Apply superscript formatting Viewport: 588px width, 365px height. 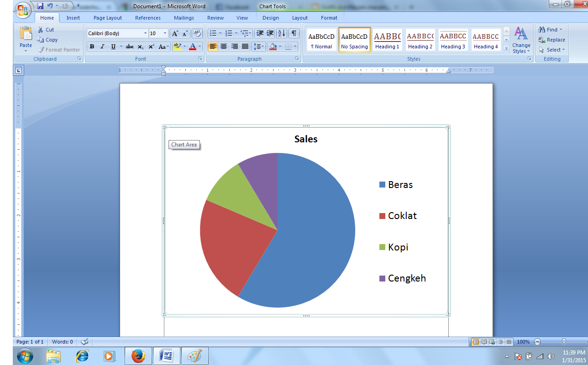click(x=152, y=47)
